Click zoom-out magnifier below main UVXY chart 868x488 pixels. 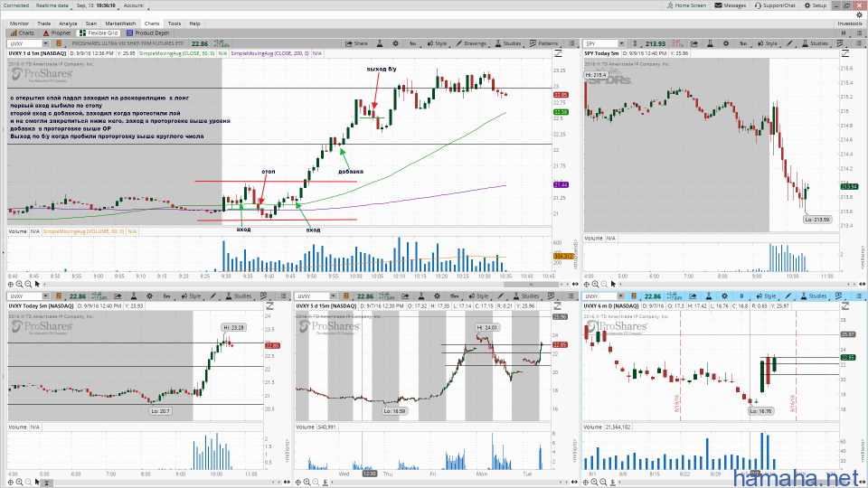(x=28, y=284)
